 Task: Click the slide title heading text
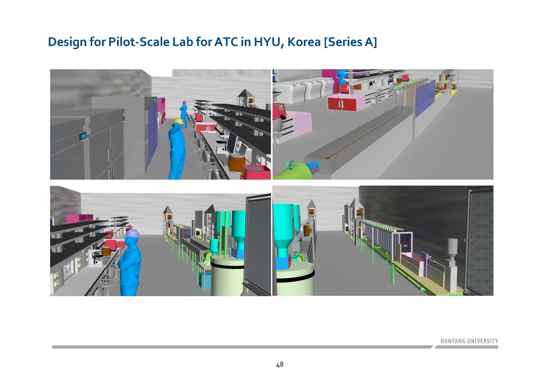[x=212, y=42]
